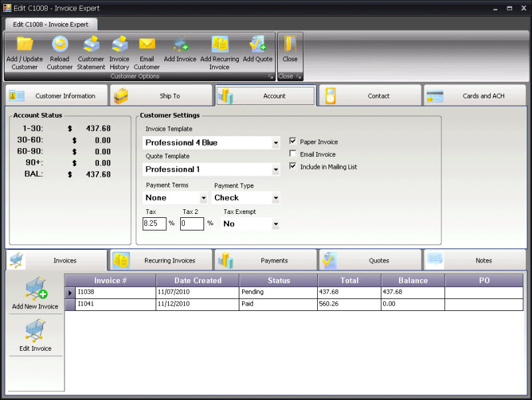This screenshot has height=400, width=532.
Task: Click the Tax percentage input field
Action: 155,224
